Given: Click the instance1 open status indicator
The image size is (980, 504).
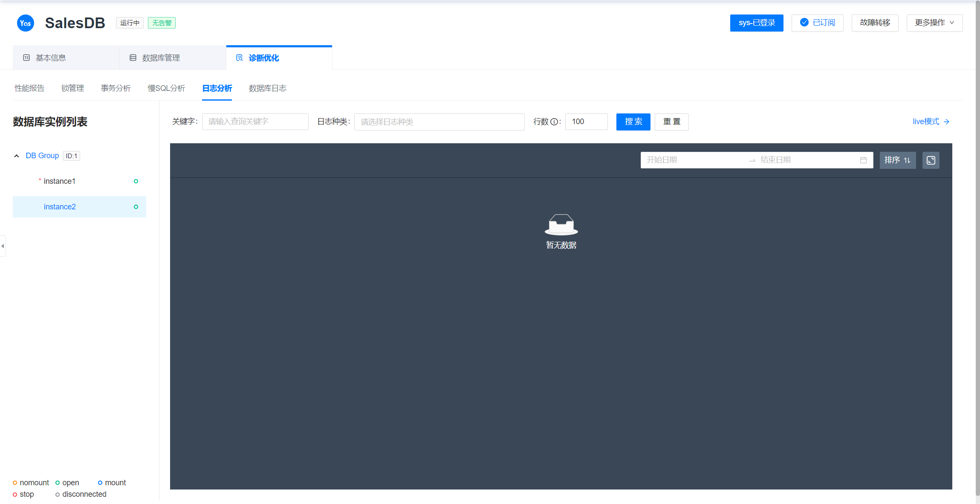Looking at the screenshot, I should pyautogui.click(x=136, y=181).
